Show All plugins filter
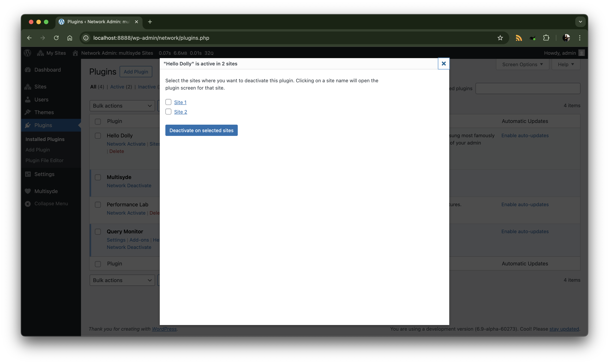This screenshot has width=609, height=364. click(93, 87)
